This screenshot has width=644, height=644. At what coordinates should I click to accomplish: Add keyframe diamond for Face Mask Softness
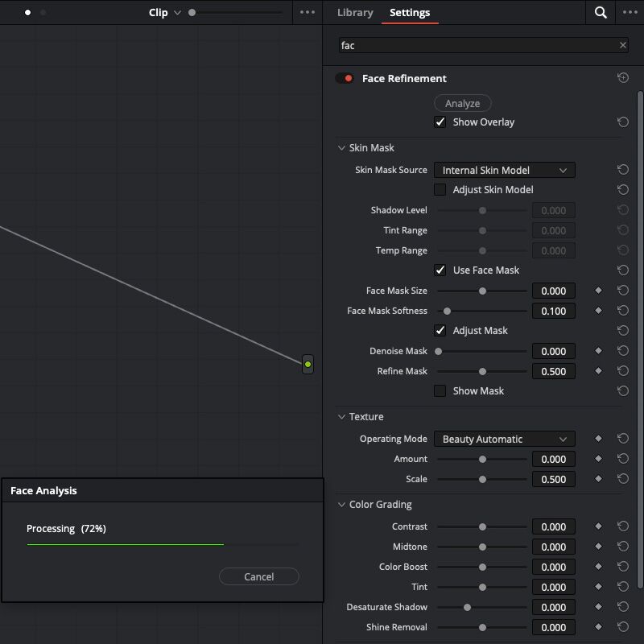(x=598, y=311)
